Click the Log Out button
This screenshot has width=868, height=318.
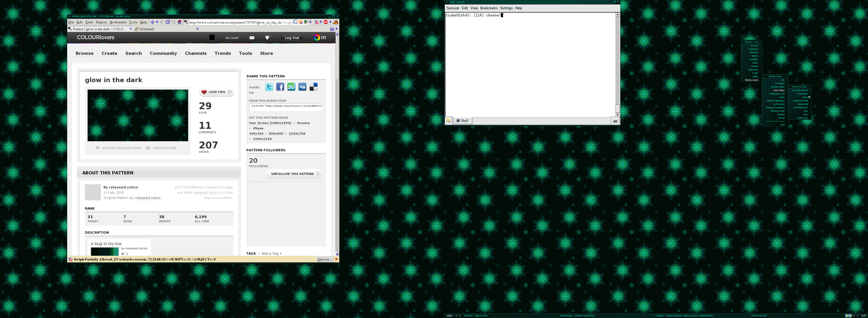click(x=291, y=38)
